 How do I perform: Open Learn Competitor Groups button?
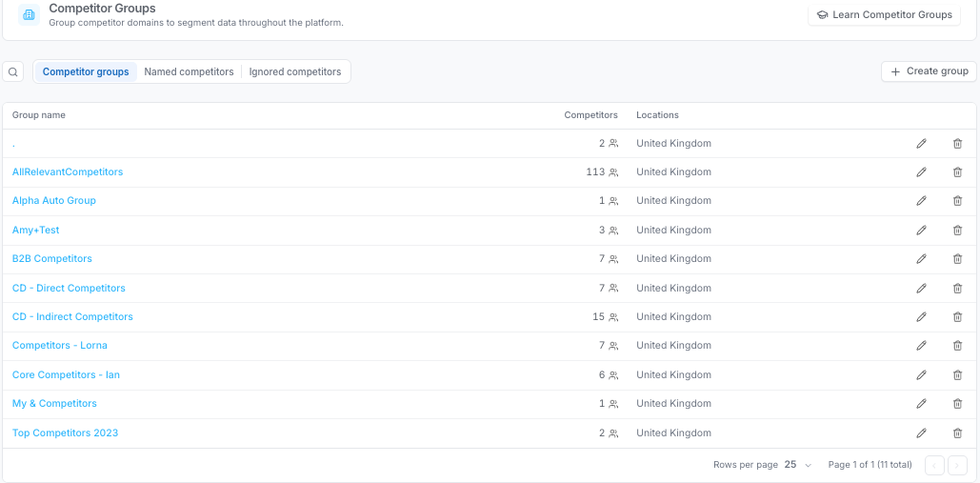click(884, 15)
